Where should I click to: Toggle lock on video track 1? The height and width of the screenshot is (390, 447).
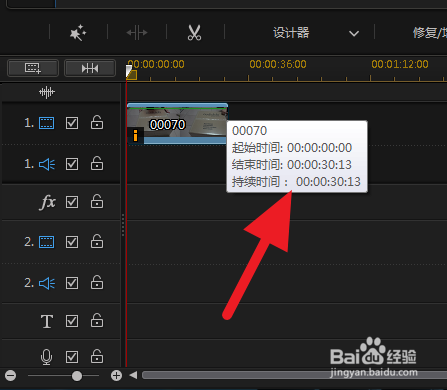[97, 122]
